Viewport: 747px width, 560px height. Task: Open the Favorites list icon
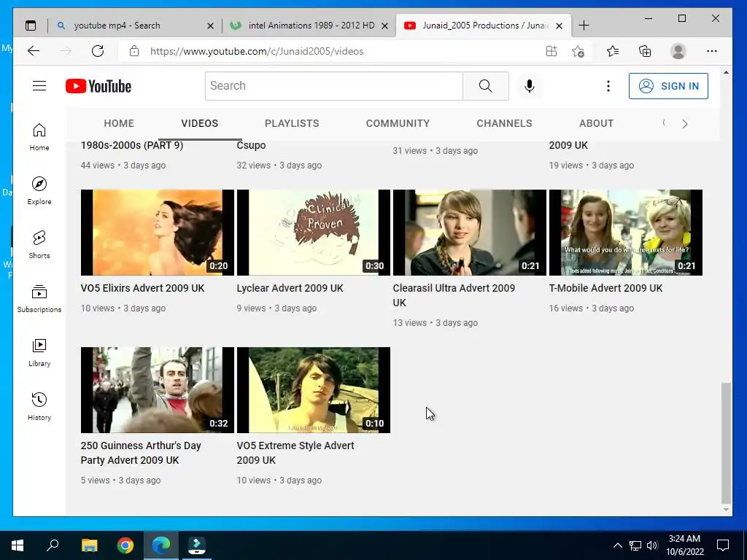(613, 51)
